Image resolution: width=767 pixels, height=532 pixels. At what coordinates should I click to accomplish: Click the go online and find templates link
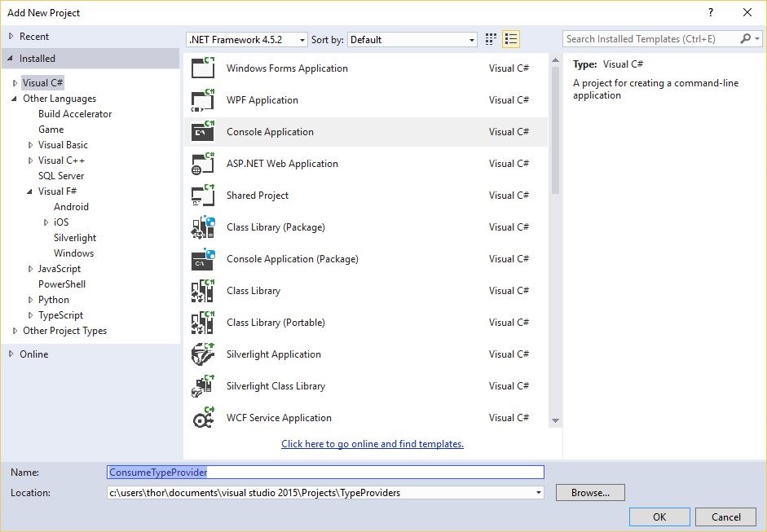372,444
